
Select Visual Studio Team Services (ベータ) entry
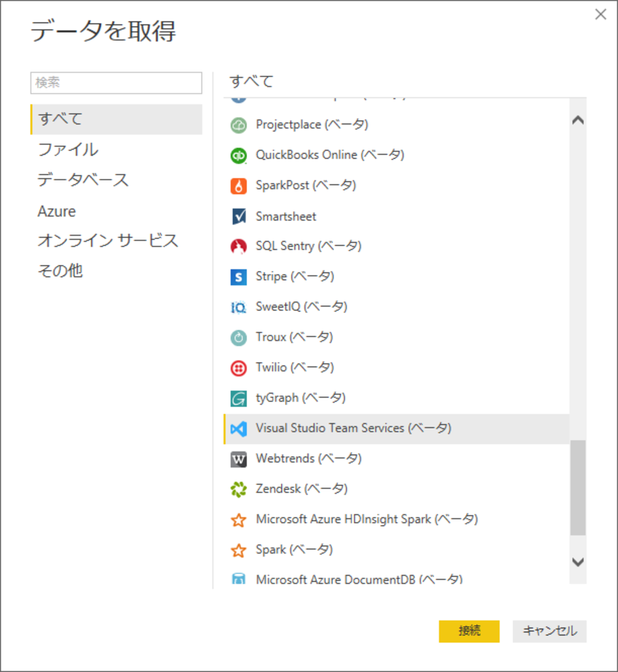(x=396, y=429)
